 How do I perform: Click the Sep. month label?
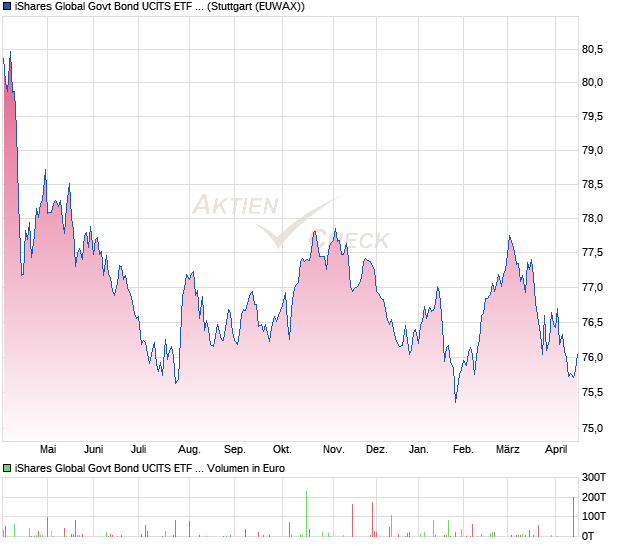234,450
